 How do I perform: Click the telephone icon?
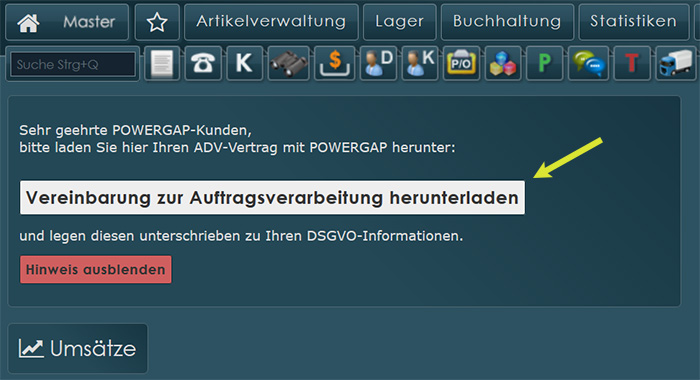coord(203,63)
